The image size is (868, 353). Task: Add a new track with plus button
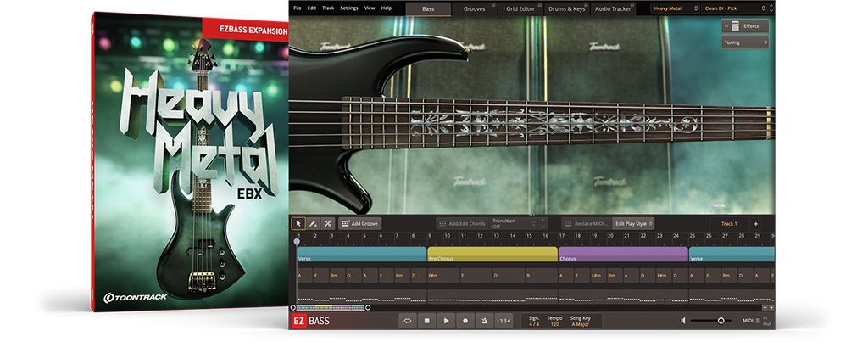756,224
